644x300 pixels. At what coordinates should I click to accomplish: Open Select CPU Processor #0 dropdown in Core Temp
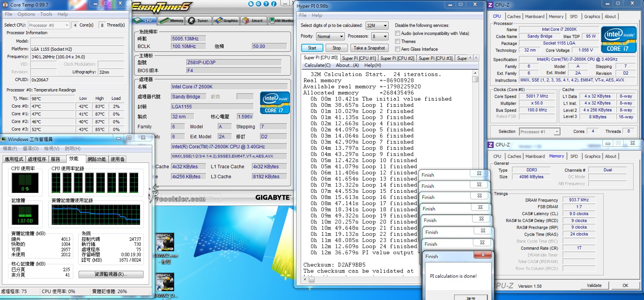click(49, 25)
